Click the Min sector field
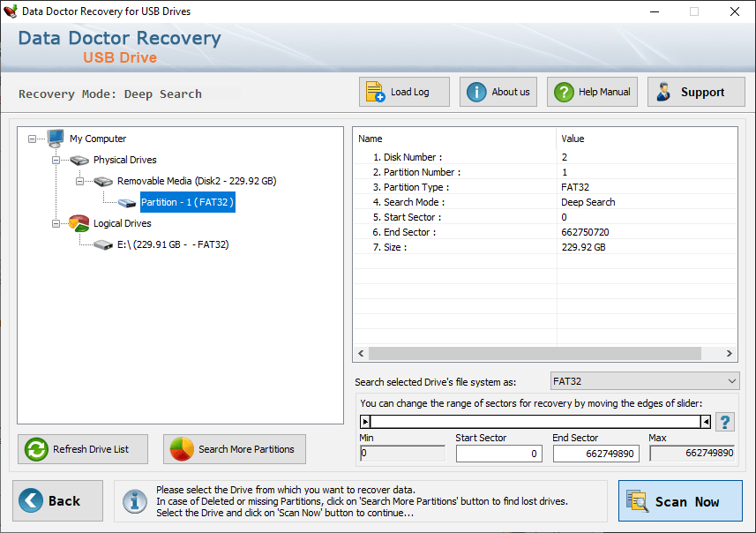The height and width of the screenshot is (533, 756). click(x=402, y=453)
